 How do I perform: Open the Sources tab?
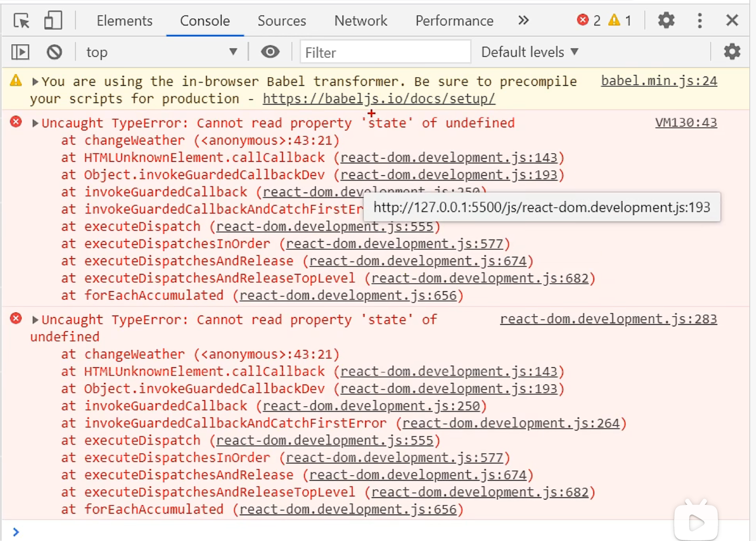click(282, 20)
